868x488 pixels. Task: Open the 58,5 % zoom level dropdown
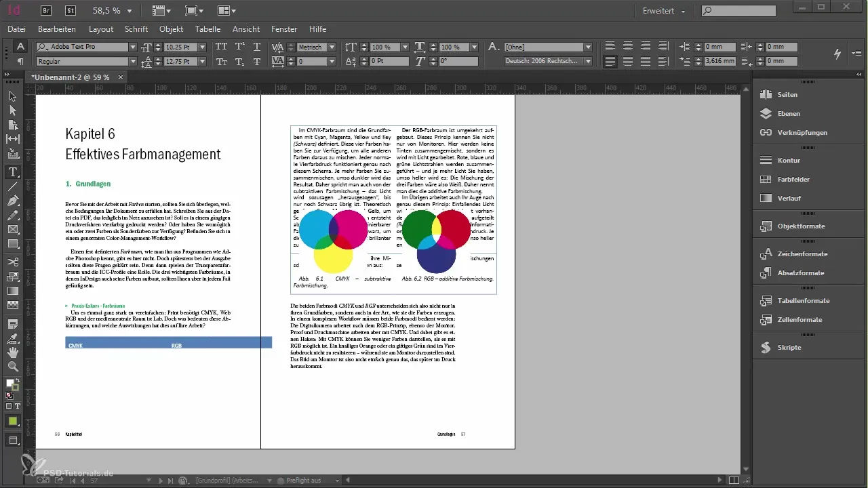tap(130, 11)
